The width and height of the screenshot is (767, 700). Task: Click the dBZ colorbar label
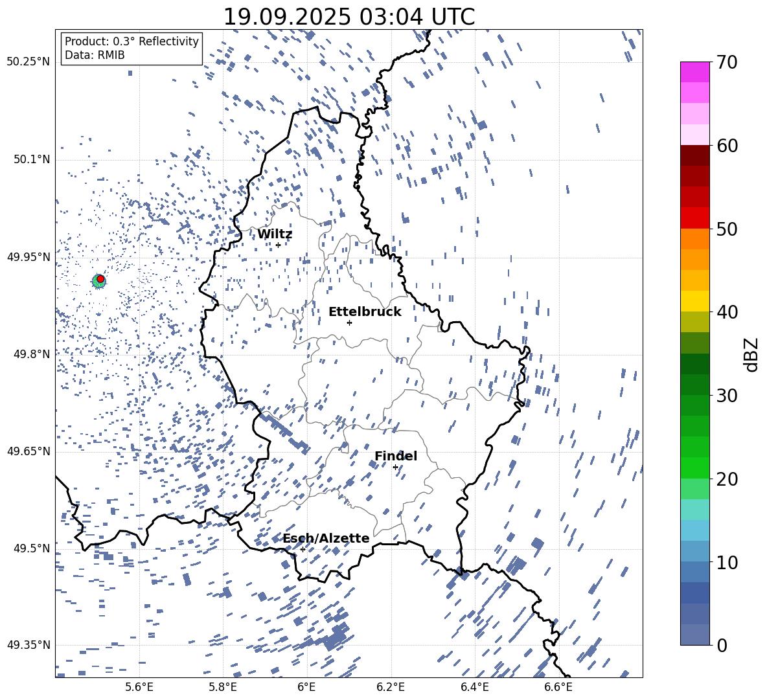pos(751,354)
